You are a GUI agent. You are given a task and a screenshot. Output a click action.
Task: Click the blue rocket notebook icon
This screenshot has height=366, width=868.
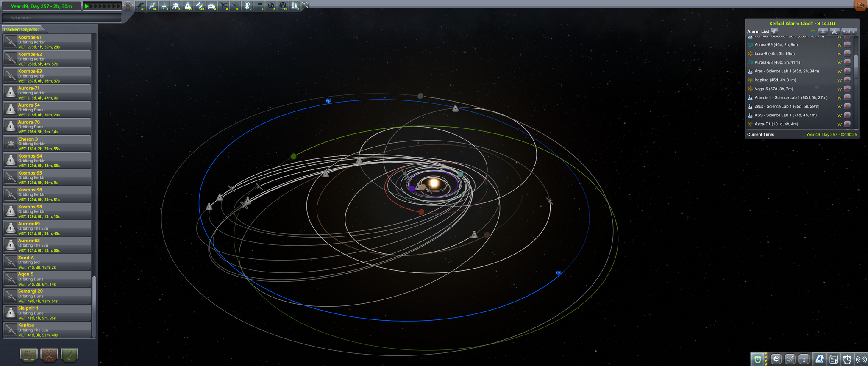click(x=819, y=359)
